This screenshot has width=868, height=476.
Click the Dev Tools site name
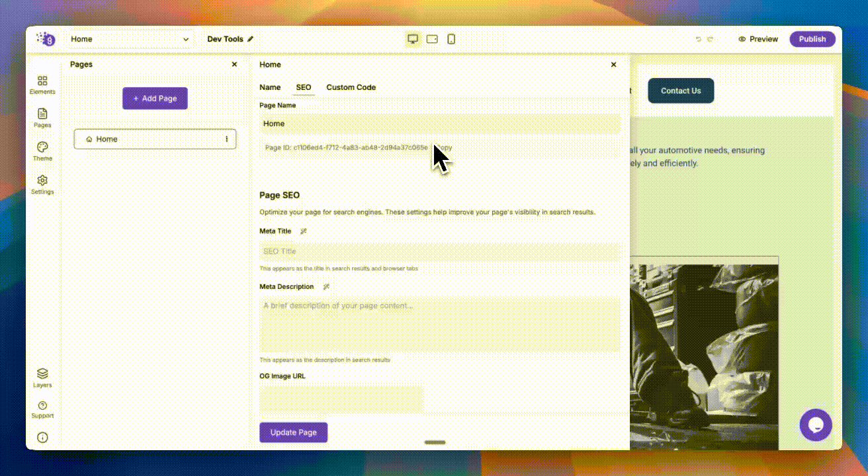225,39
